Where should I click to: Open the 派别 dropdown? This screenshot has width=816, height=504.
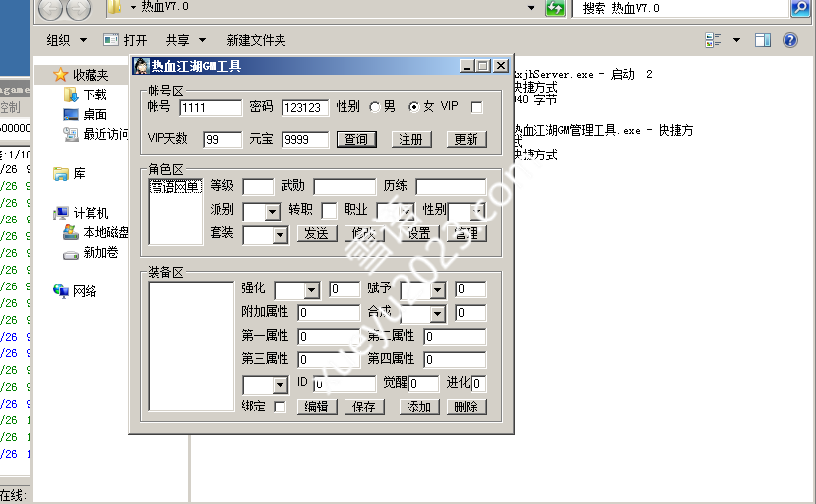click(272, 212)
